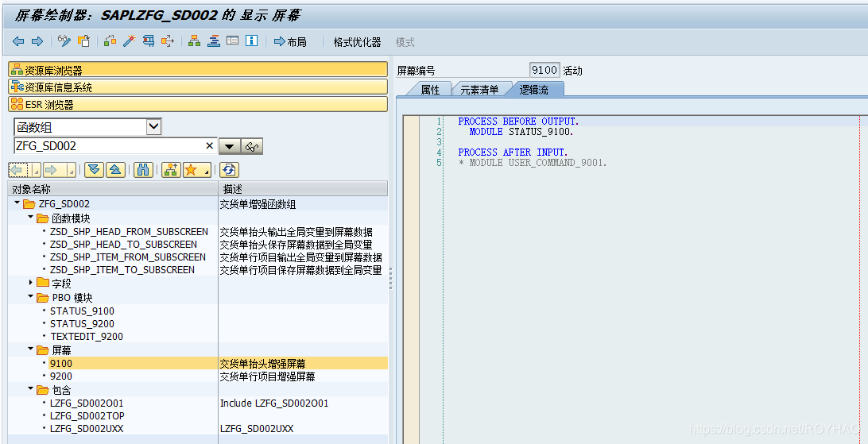Click the 屏幕编号 field containing 9100
The height and width of the screenshot is (444, 868).
coord(544,70)
